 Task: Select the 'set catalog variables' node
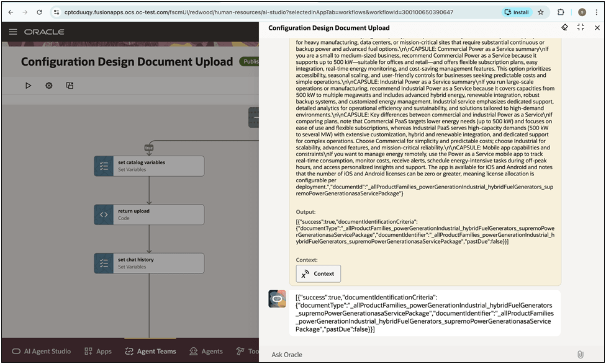point(149,166)
